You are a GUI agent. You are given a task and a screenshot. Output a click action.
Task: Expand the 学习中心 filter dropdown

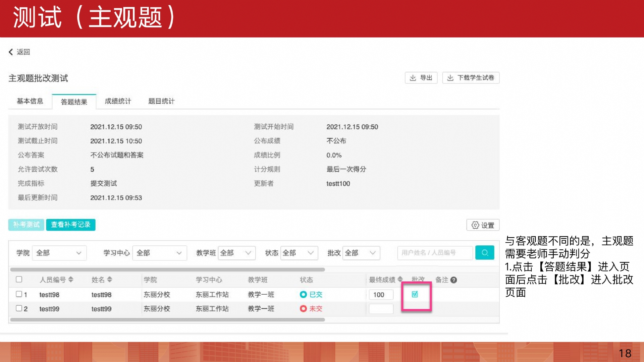pyautogui.click(x=159, y=253)
